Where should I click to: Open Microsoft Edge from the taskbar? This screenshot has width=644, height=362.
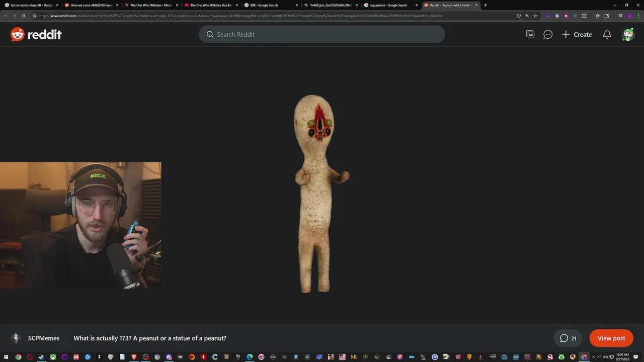250,357
